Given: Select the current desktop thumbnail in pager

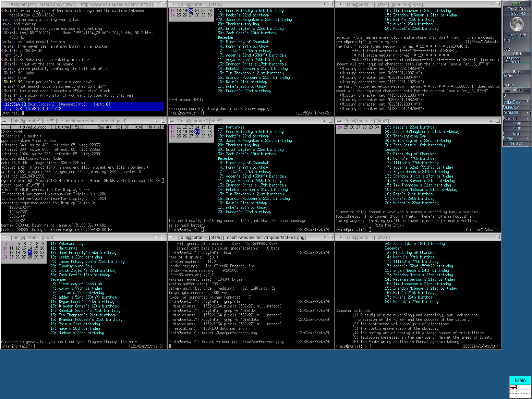Looking at the screenshot, I should [x=513, y=387].
